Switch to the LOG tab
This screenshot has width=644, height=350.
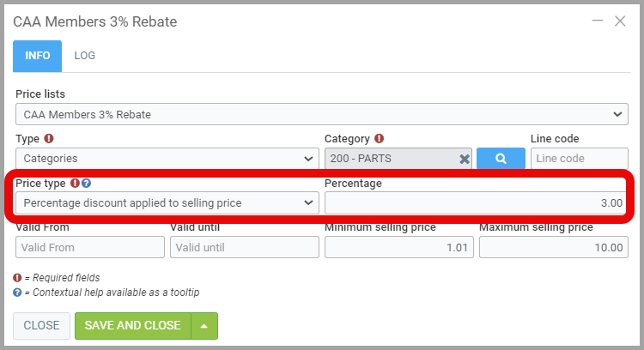tap(84, 55)
